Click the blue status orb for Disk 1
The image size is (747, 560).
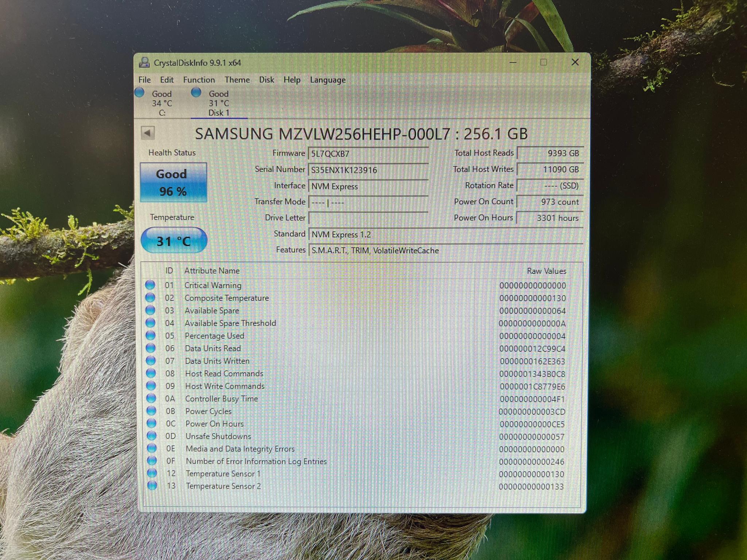coord(196,93)
